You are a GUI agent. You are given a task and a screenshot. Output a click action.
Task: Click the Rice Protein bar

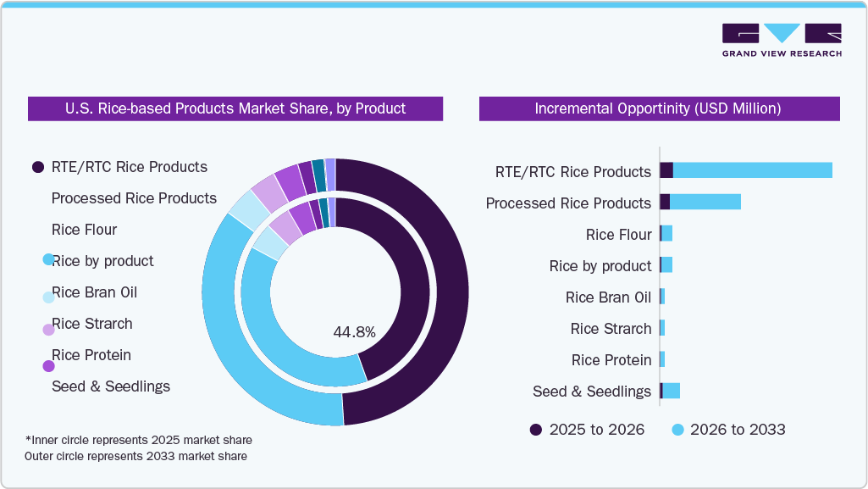(662, 359)
